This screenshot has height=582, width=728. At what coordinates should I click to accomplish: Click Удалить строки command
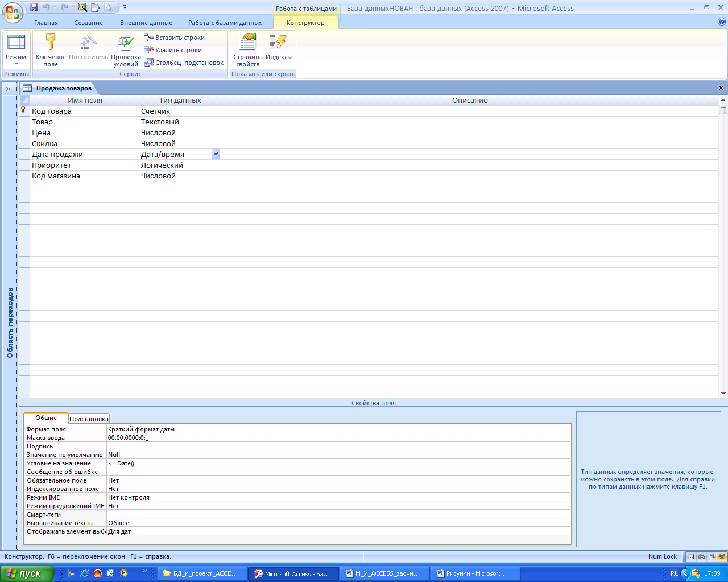(x=173, y=50)
